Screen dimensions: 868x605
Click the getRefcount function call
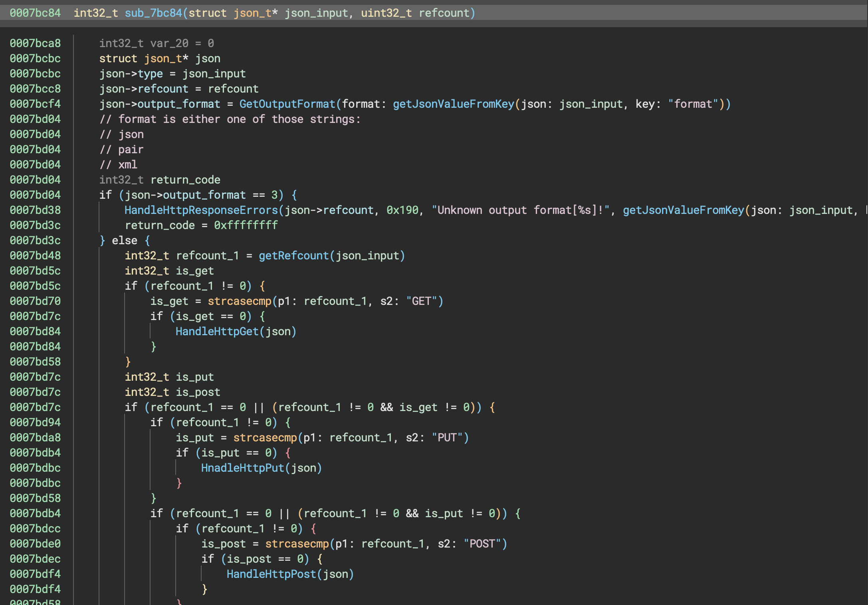pos(293,256)
